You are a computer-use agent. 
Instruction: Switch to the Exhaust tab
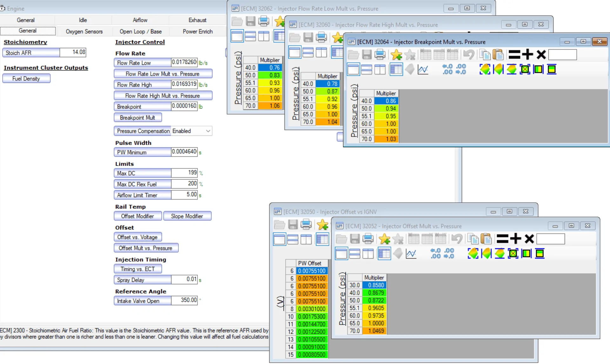(198, 20)
